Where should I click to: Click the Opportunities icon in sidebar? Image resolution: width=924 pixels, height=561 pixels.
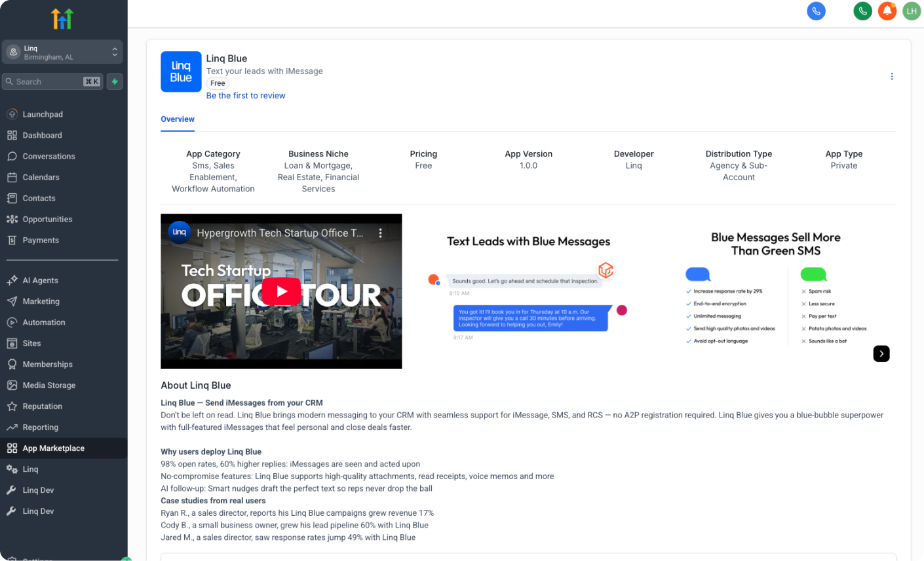12,219
